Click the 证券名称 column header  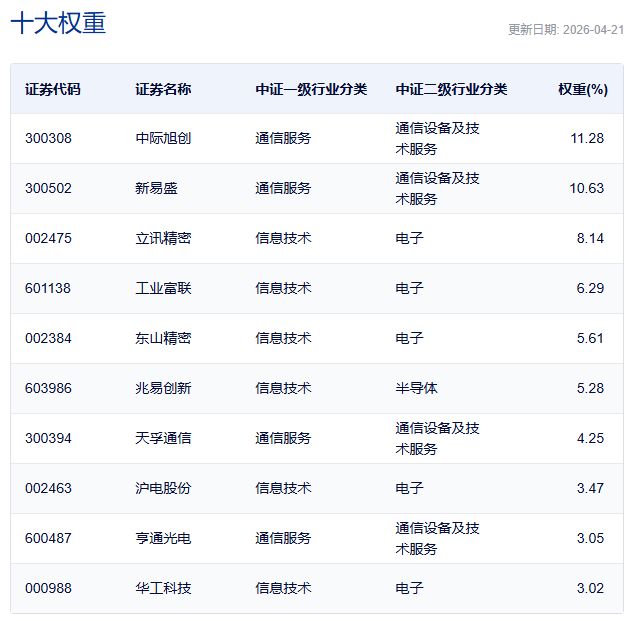tap(163, 89)
